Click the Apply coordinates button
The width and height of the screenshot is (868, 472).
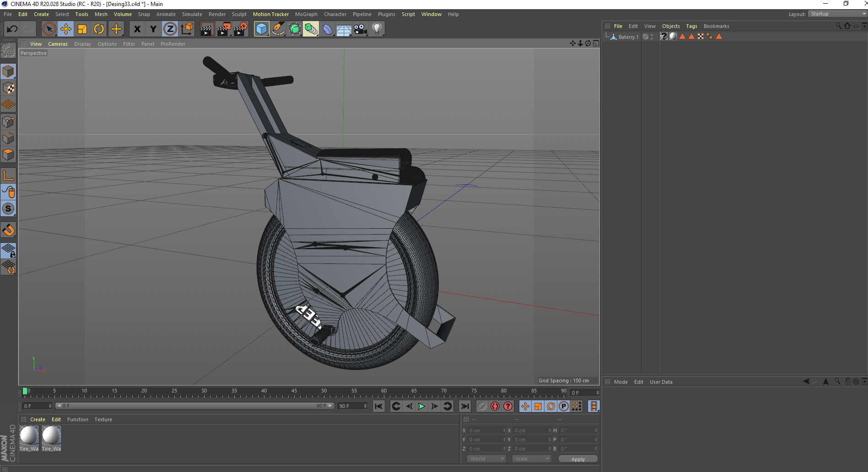(578, 459)
